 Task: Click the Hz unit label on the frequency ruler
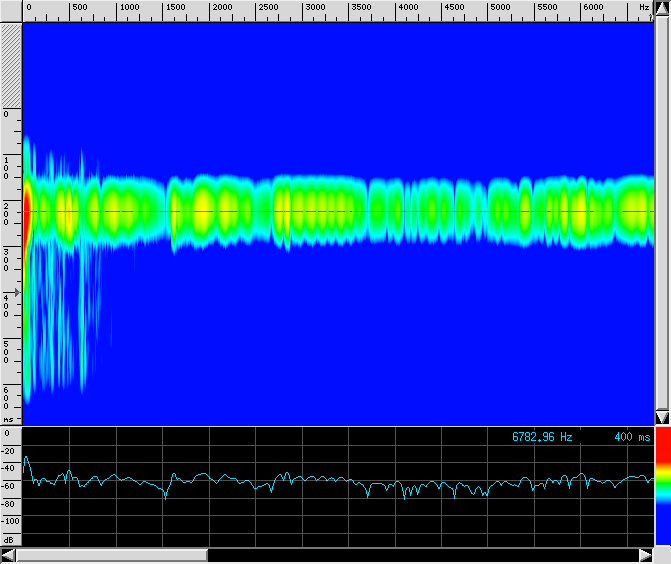click(644, 8)
